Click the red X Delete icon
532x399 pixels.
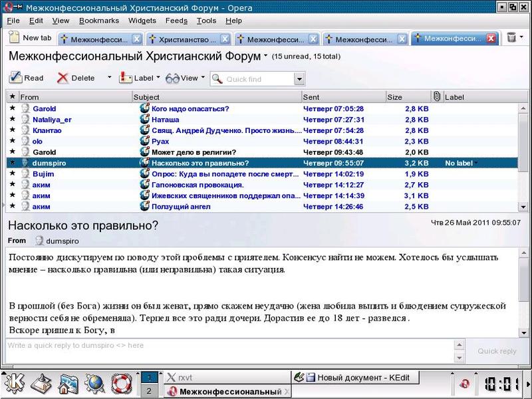coord(63,78)
